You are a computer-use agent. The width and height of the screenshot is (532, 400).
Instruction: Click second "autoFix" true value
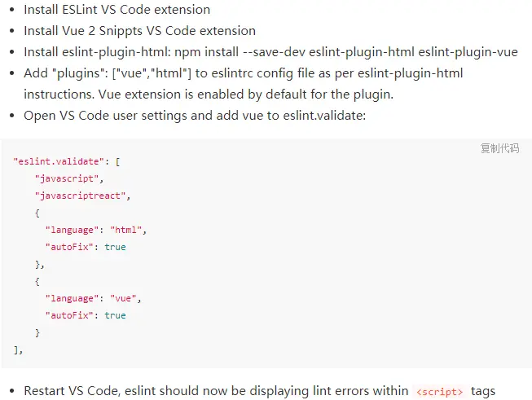pos(115,315)
